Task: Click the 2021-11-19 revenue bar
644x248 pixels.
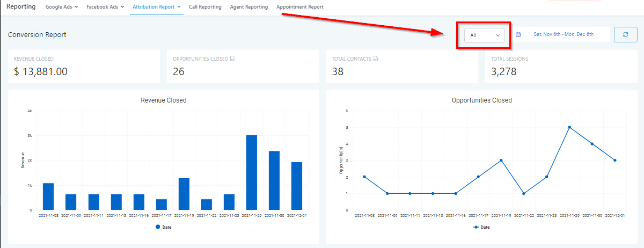Action: 184,194
